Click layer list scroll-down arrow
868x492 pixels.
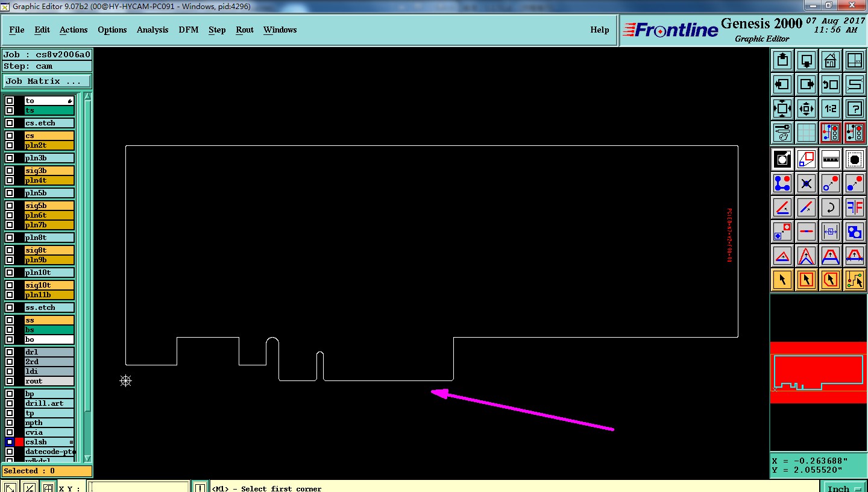[87, 458]
